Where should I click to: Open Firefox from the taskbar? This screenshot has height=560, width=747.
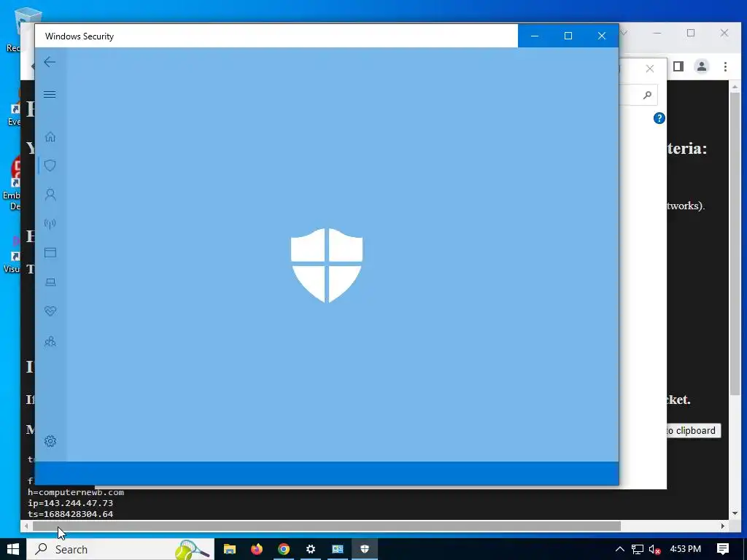tap(257, 549)
